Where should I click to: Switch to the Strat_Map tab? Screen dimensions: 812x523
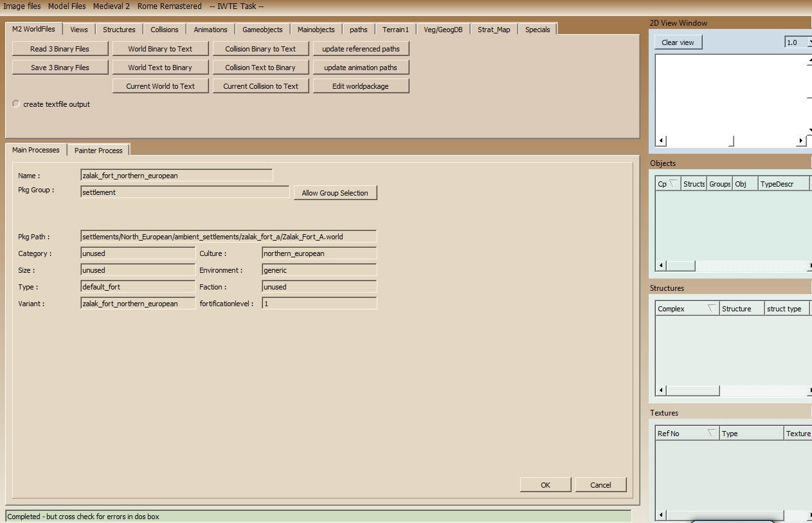click(x=494, y=30)
